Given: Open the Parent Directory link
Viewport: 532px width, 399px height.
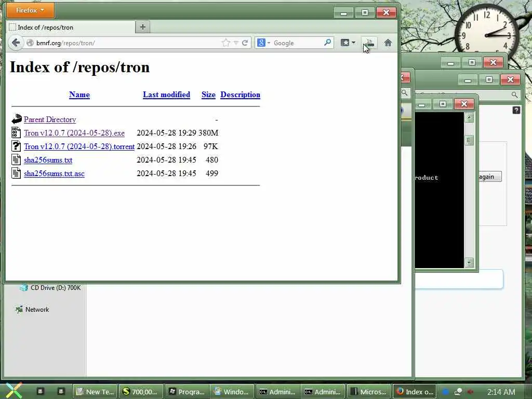Looking at the screenshot, I should (50, 119).
